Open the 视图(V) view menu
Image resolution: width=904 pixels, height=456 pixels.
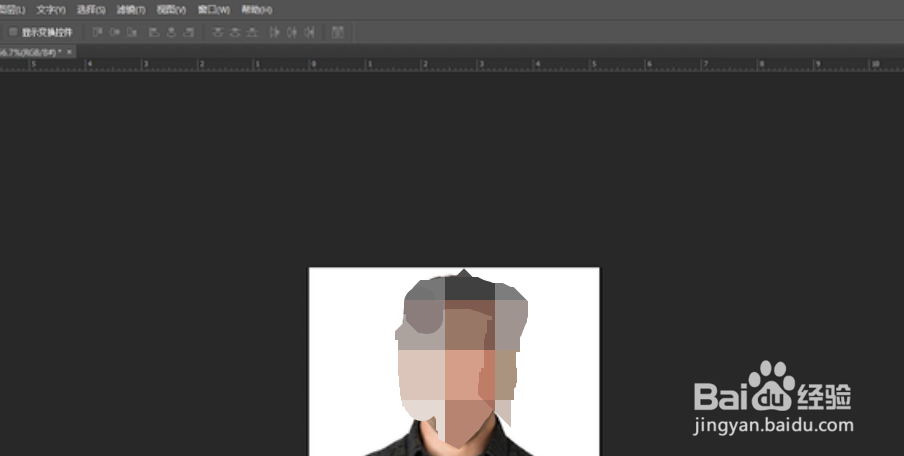(x=171, y=10)
